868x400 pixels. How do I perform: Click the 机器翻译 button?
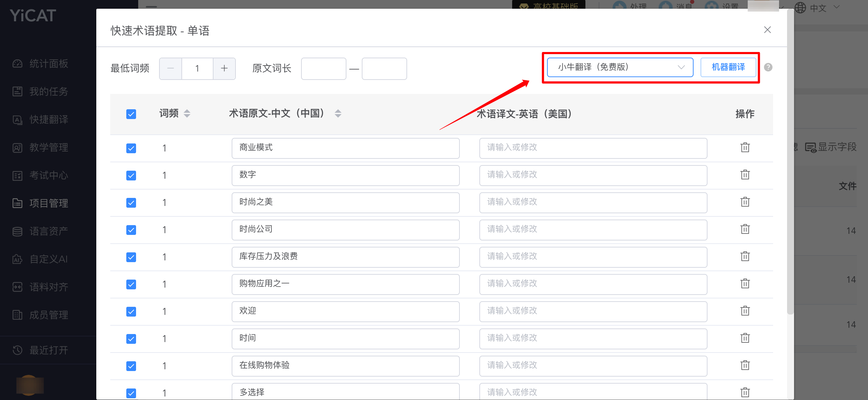point(728,67)
